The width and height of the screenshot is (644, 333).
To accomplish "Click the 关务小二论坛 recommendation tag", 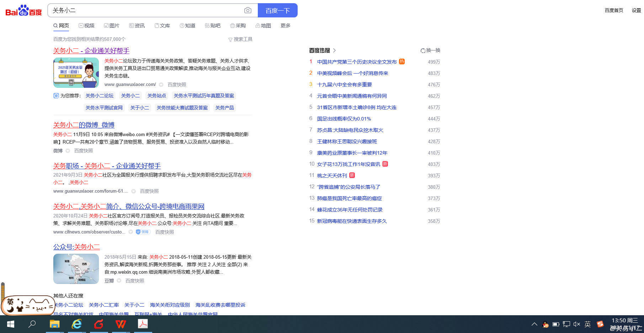I will pyautogui.click(x=100, y=96).
